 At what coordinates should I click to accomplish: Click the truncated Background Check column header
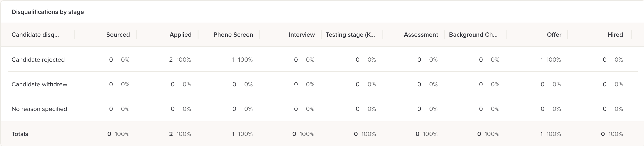pos(473,35)
